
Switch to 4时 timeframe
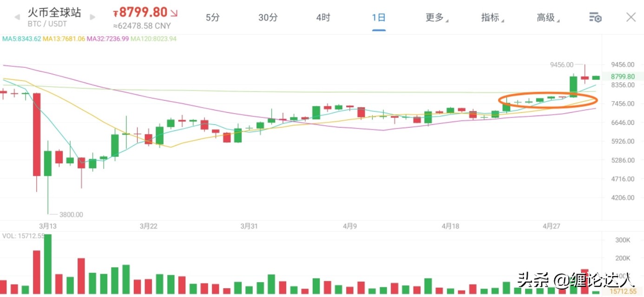(323, 18)
